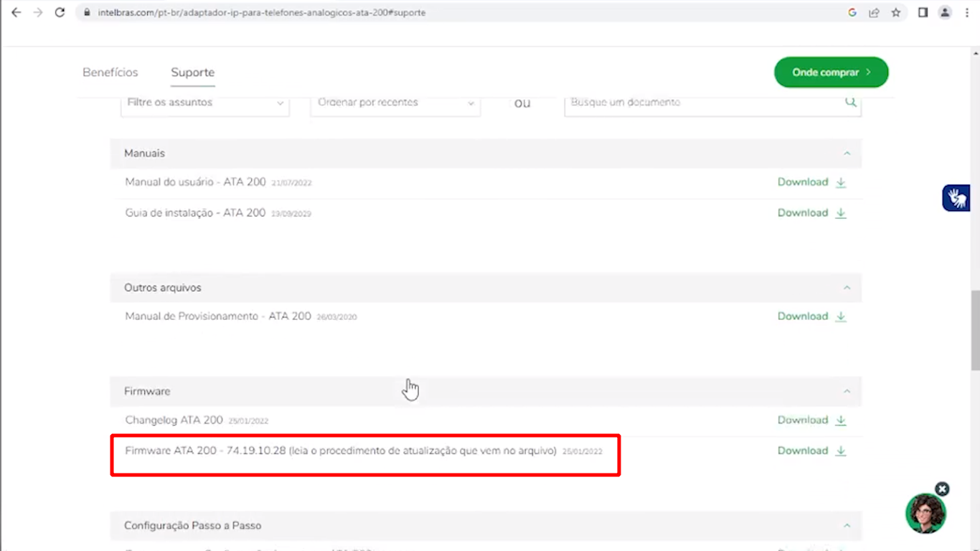Image resolution: width=980 pixels, height=551 pixels.
Task: Click the Guia de instalação - ATA 200 text
Action: click(195, 213)
